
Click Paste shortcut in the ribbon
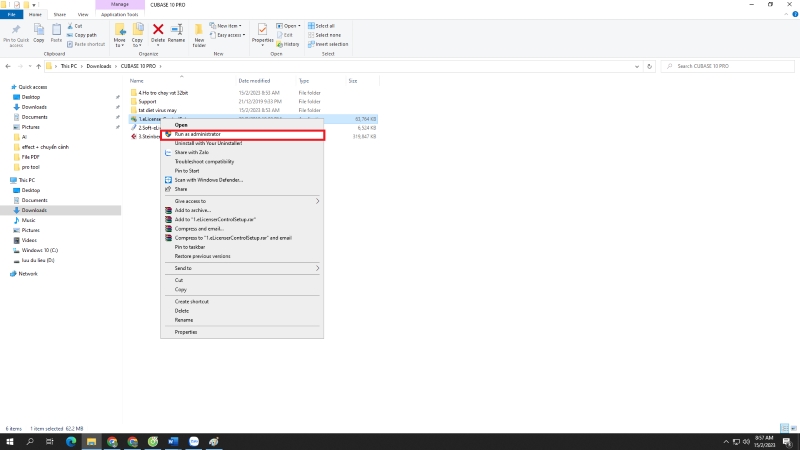pyautogui.click(x=86, y=44)
